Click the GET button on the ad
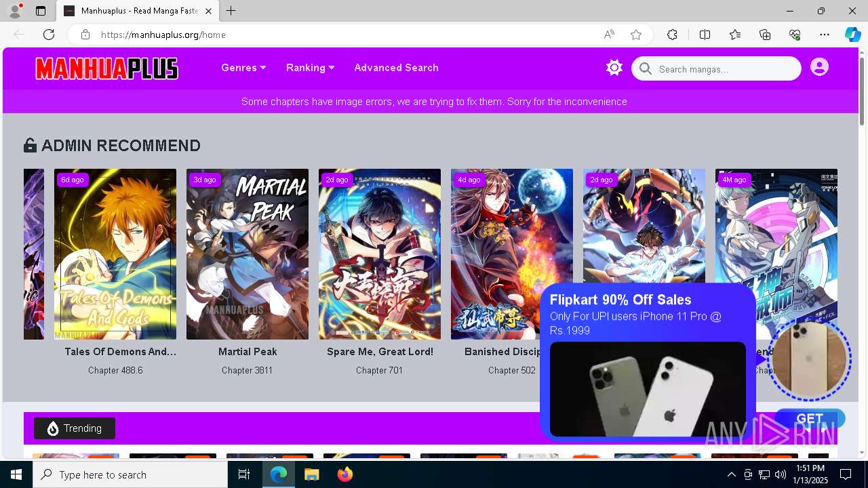This screenshot has width=868, height=488. [810, 418]
